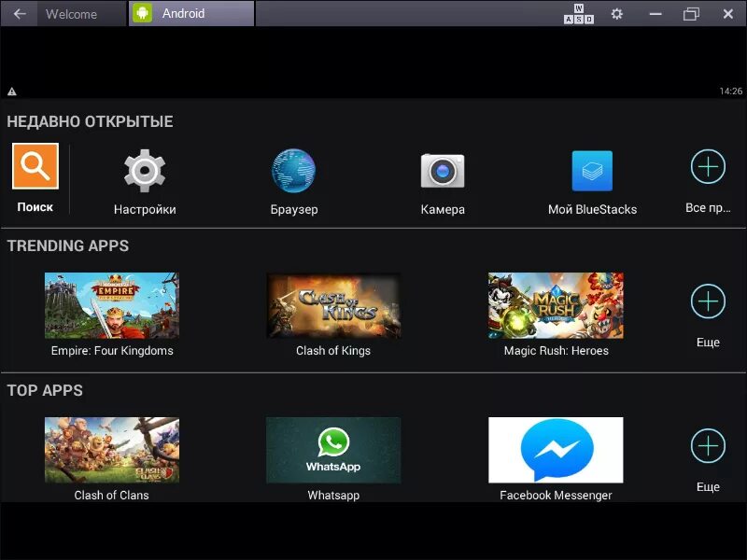747x560 pixels.
Task: Click the Facebook Messenger caption
Action: (556, 495)
